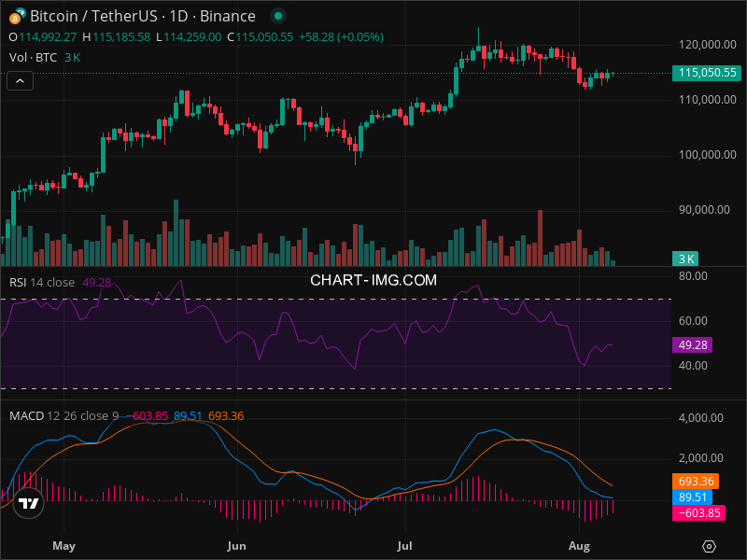Select the RSI 14 close indicator label
The width and height of the screenshot is (747, 560).
(x=42, y=283)
